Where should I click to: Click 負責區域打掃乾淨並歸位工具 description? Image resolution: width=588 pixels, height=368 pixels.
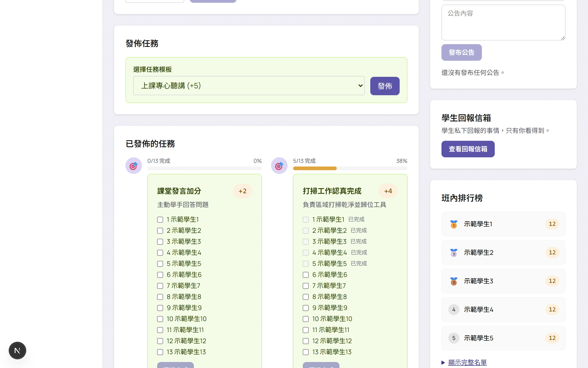[x=344, y=205]
